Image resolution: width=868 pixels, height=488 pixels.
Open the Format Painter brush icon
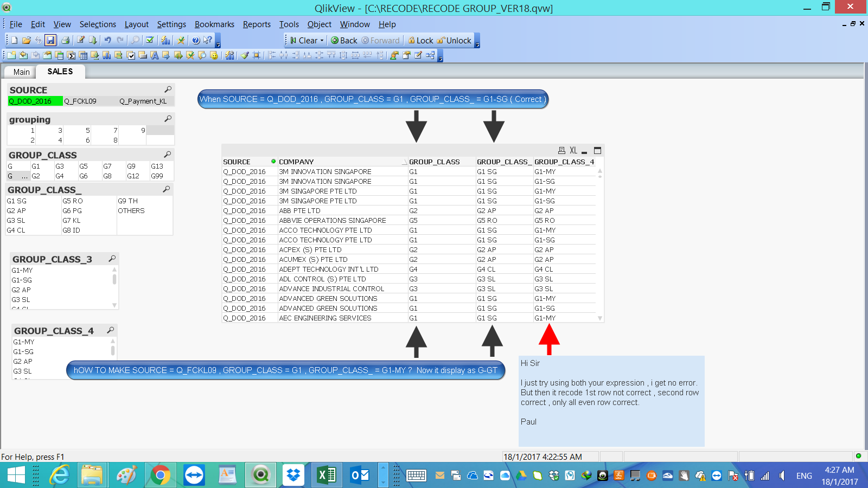coord(245,55)
